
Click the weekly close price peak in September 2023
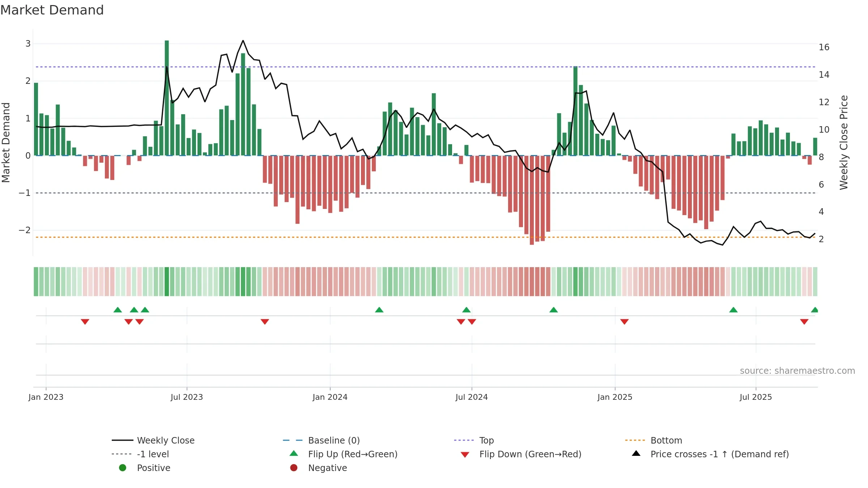click(x=243, y=40)
